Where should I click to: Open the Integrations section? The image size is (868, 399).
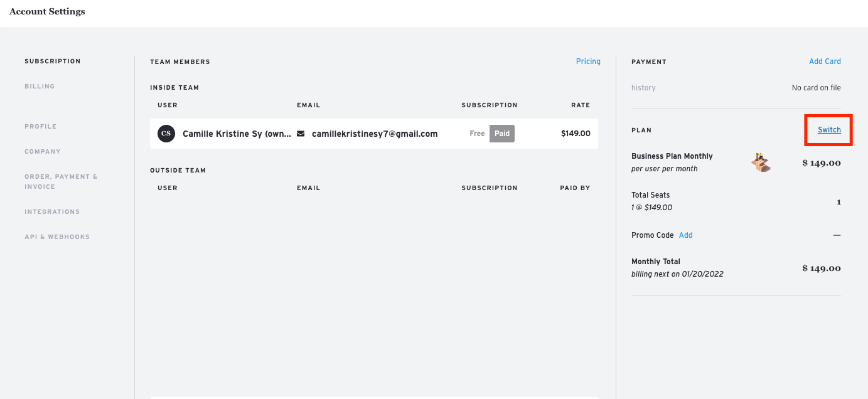pos(52,211)
